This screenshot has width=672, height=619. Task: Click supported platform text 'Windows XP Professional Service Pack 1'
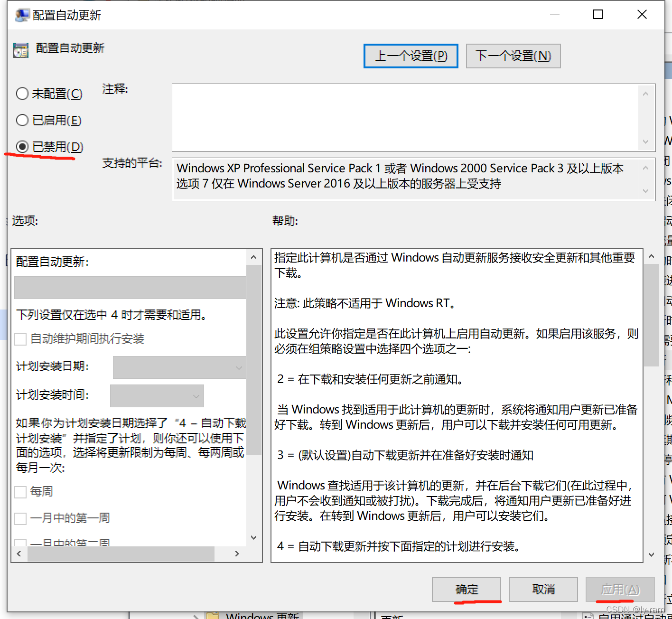[x=279, y=168]
